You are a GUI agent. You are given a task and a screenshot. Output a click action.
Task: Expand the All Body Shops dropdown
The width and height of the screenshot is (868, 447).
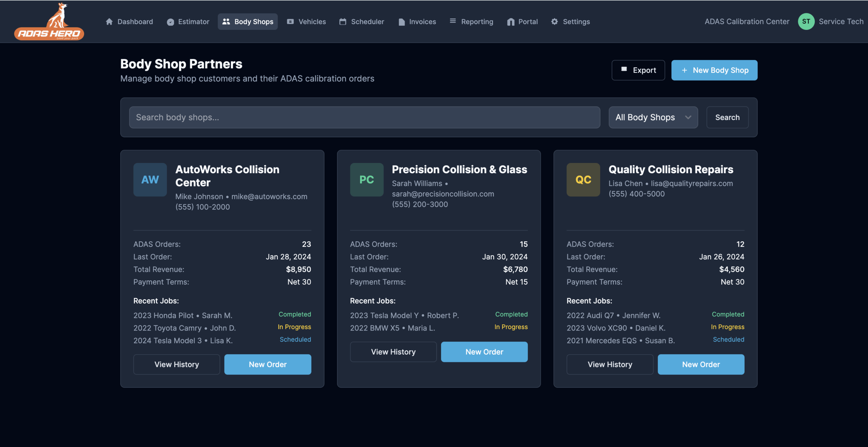[x=653, y=117]
